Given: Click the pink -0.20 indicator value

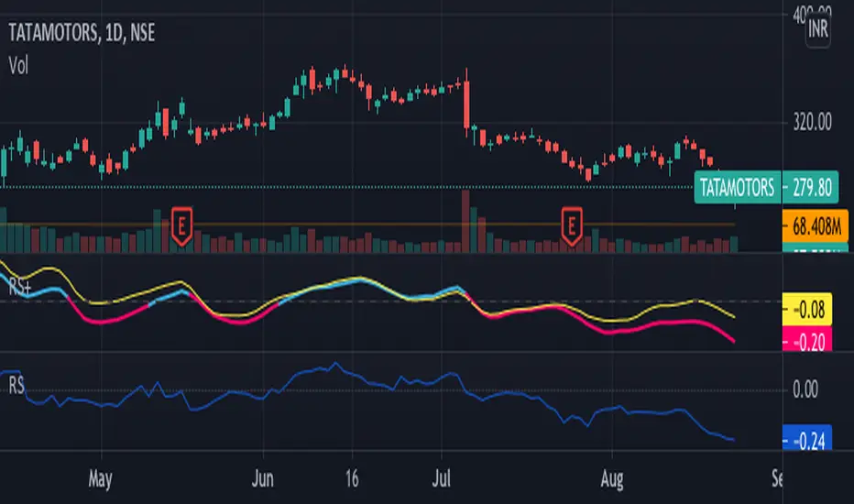Looking at the screenshot, I should (x=807, y=341).
